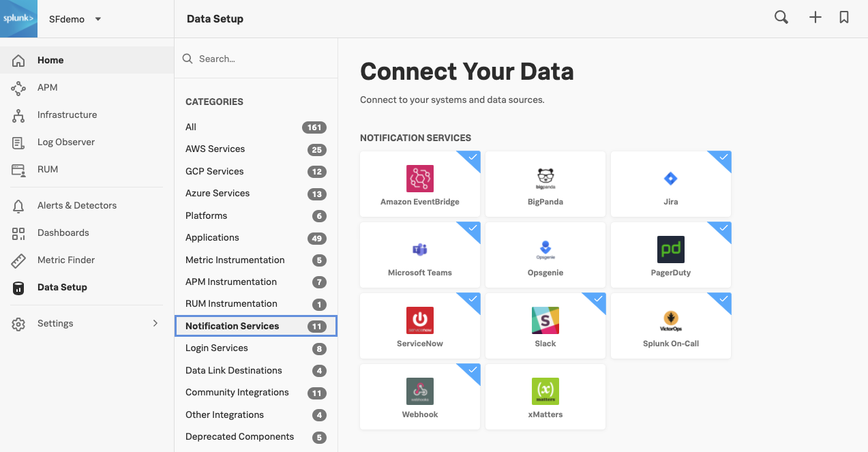This screenshot has width=868, height=452.
Task: Open the bookmark icon in header
Action: pos(844,18)
